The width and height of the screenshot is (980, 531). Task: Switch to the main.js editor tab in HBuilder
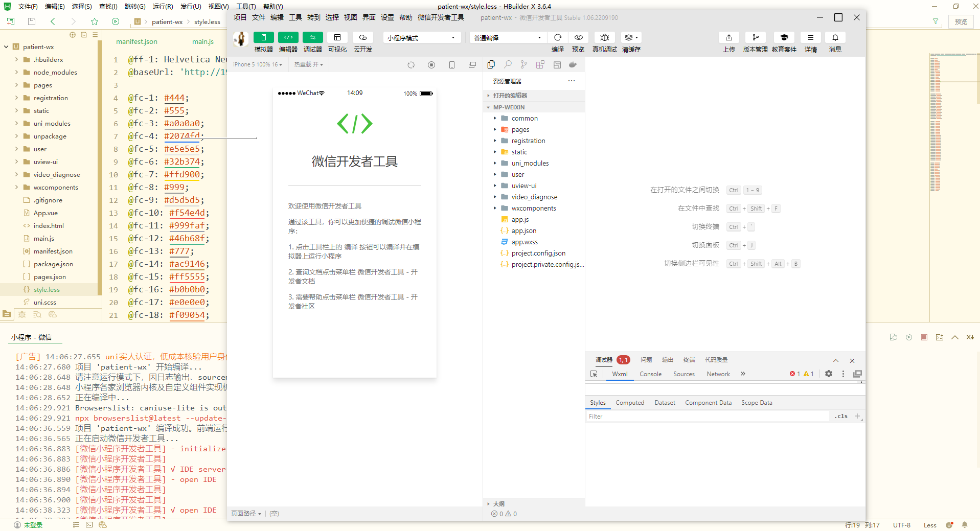pyautogui.click(x=203, y=41)
